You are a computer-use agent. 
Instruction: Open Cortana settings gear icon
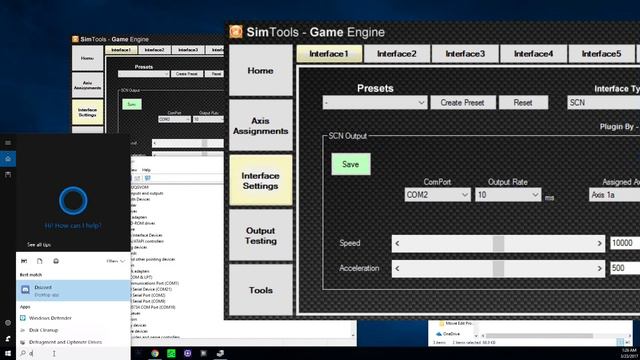coord(8,323)
